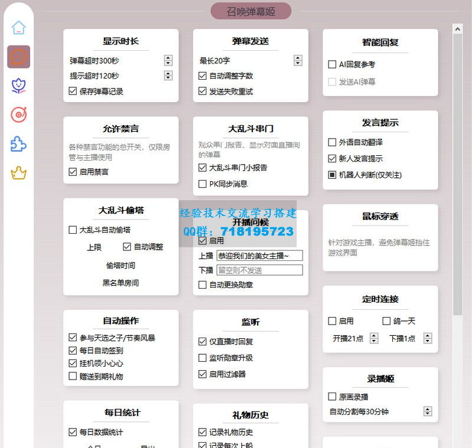The image size is (476, 448).
Task: Uncheck 启用禁言 option
Action: (73, 172)
